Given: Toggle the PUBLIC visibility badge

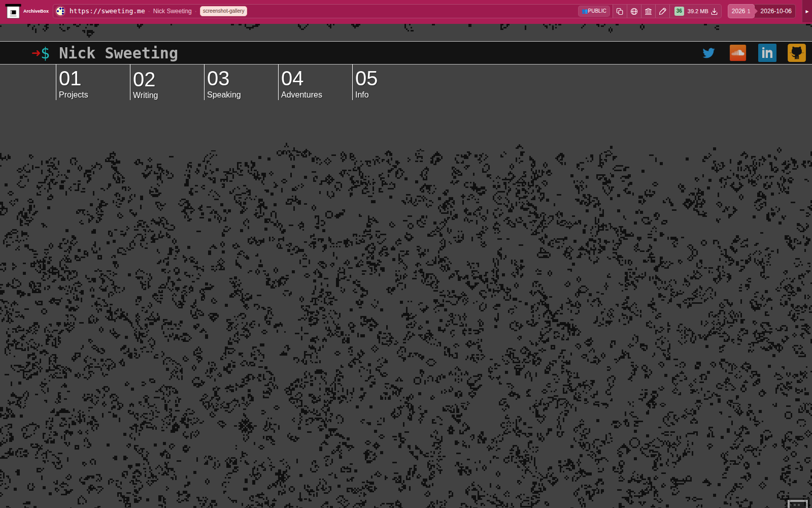Looking at the screenshot, I should pos(594,11).
